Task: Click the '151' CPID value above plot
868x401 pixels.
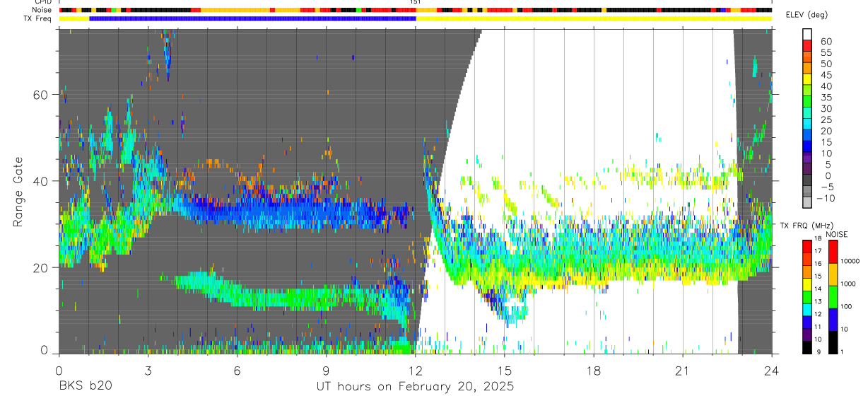Action: [416, 3]
